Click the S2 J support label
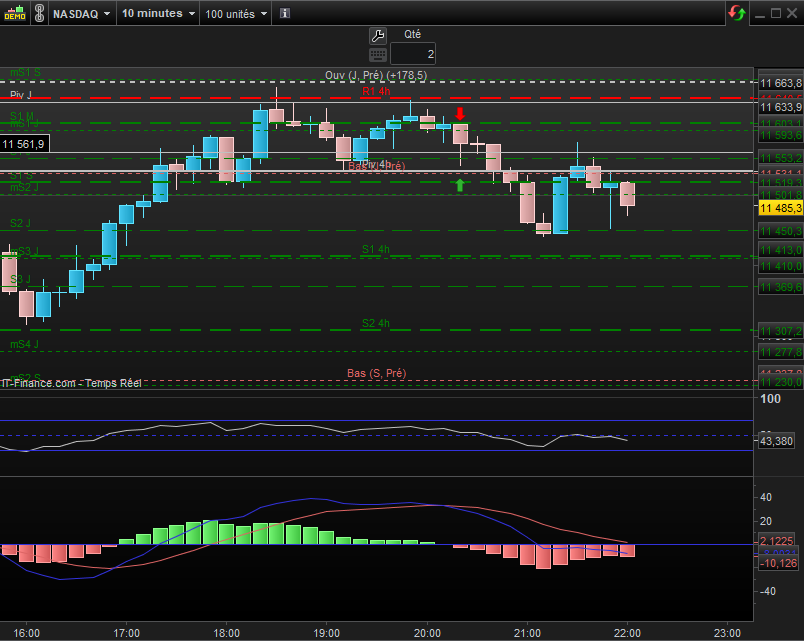804x641 pixels. click(x=21, y=223)
